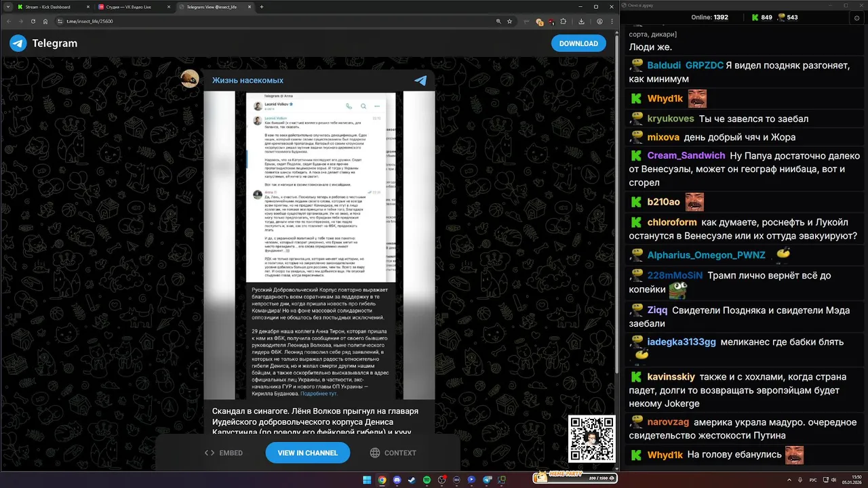Select the Telegram: View @insect_life tab
Image resolution: width=868 pixels, height=488 pixels.
(x=214, y=7)
